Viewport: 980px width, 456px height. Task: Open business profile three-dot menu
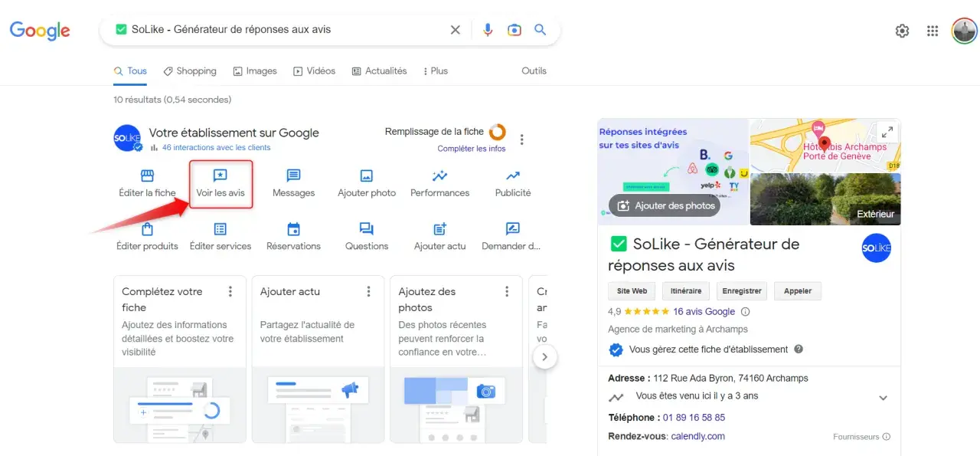click(x=522, y=139)
